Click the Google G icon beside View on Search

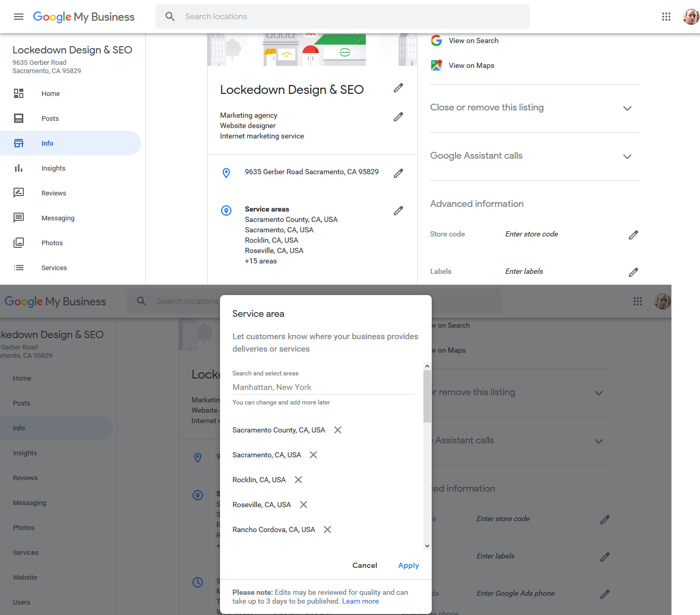pos(436,40)
